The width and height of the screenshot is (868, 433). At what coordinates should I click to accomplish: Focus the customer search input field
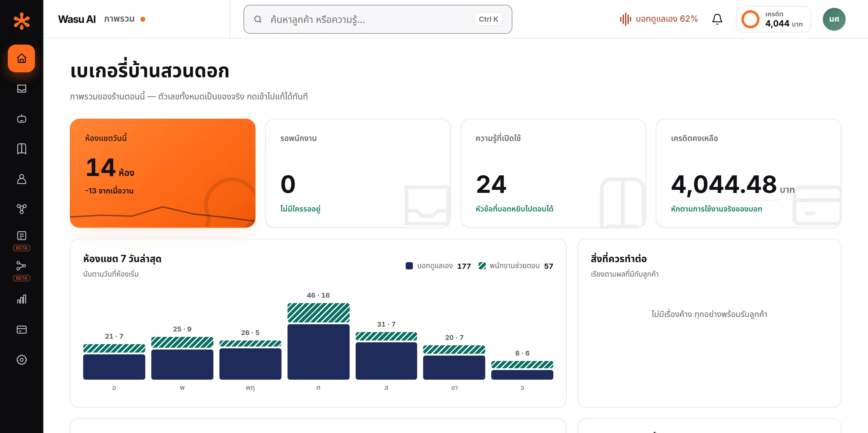click(x=377, y=19)
